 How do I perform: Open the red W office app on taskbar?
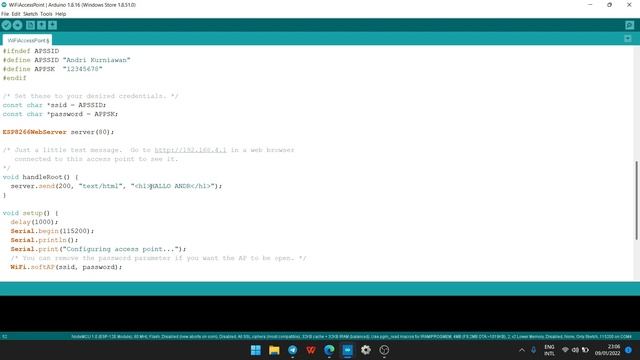pos(311,350)
